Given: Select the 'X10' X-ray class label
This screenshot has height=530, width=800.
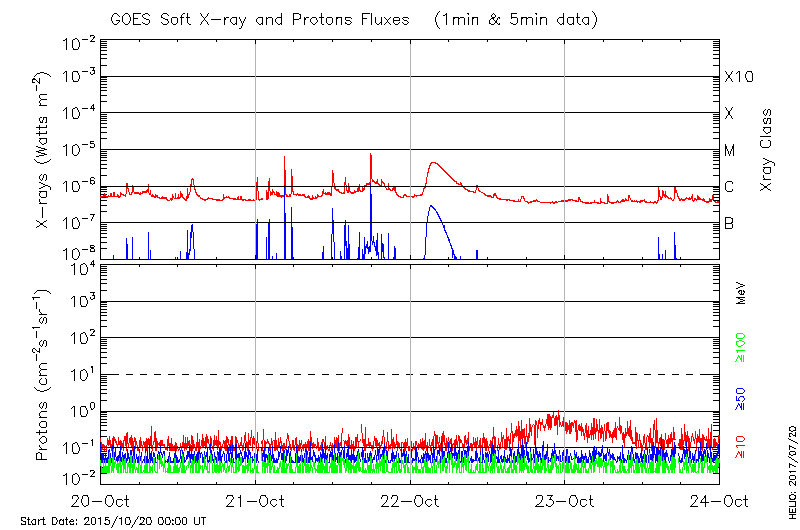Looking at the screenshot, I should 738,77.
